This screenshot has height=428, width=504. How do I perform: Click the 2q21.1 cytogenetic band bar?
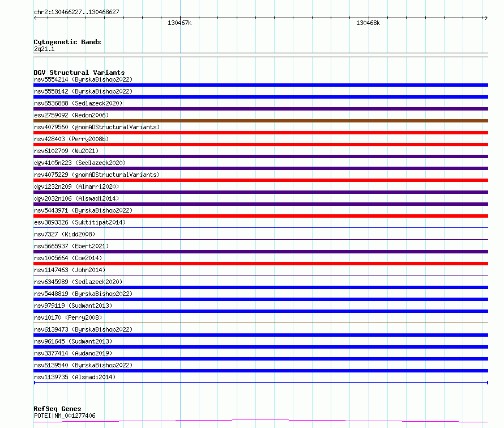pyautogui.click(x=260, y=55)
